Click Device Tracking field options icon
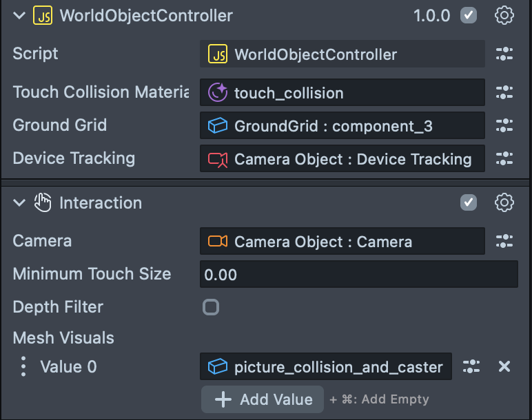The height and width of the screenshot is (420, 532). [x=504, y=158]
